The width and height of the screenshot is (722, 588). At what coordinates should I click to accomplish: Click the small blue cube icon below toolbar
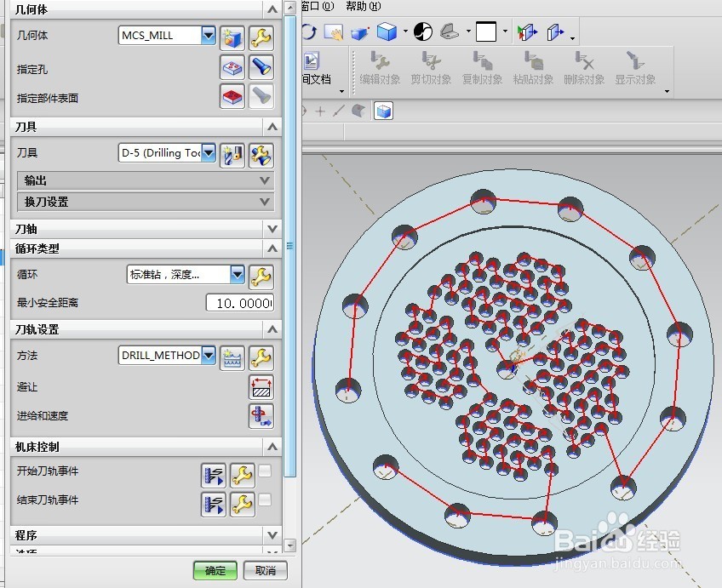pyautogui.click(x=383, y=111)
